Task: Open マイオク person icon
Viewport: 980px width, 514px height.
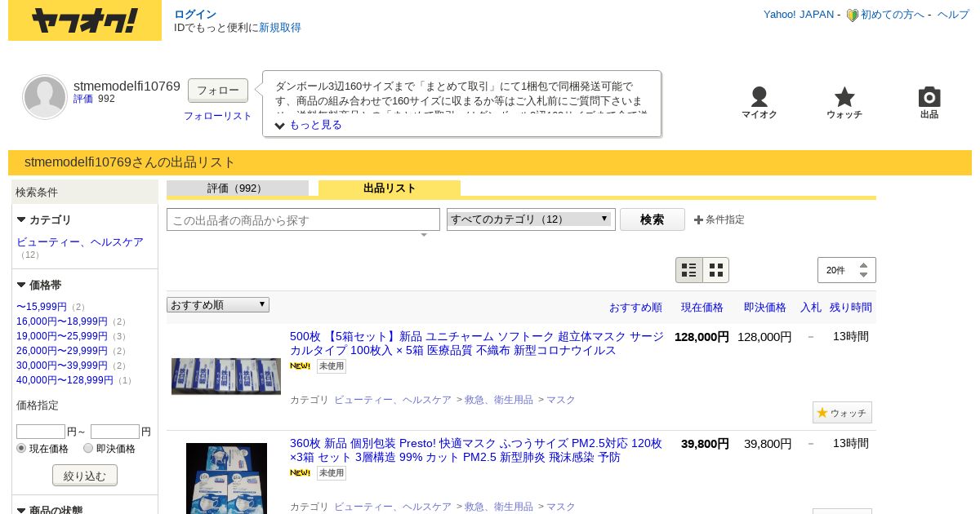Action: coord(759,97)
